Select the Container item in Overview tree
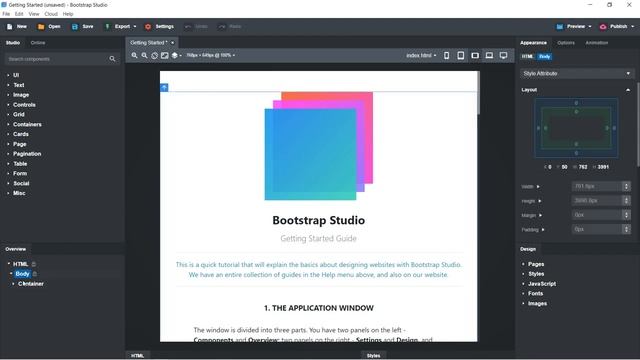640x360 pixels. pyautogui.click(x=31, y=284)
